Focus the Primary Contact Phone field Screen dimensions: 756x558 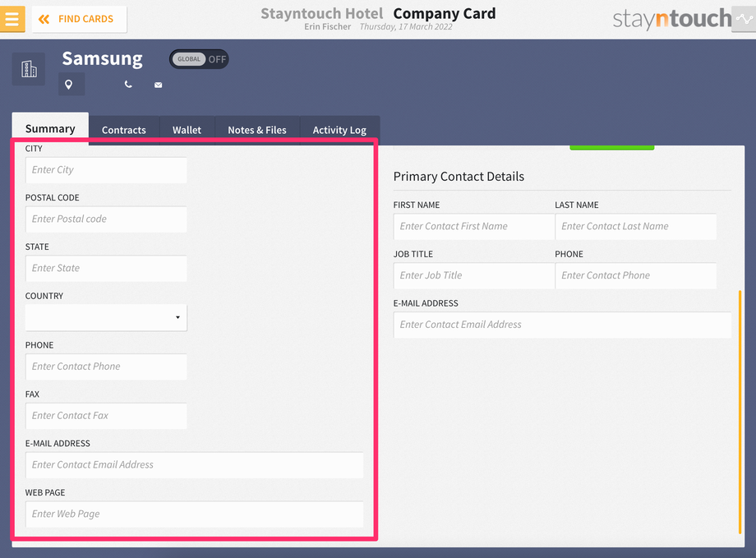635,276
